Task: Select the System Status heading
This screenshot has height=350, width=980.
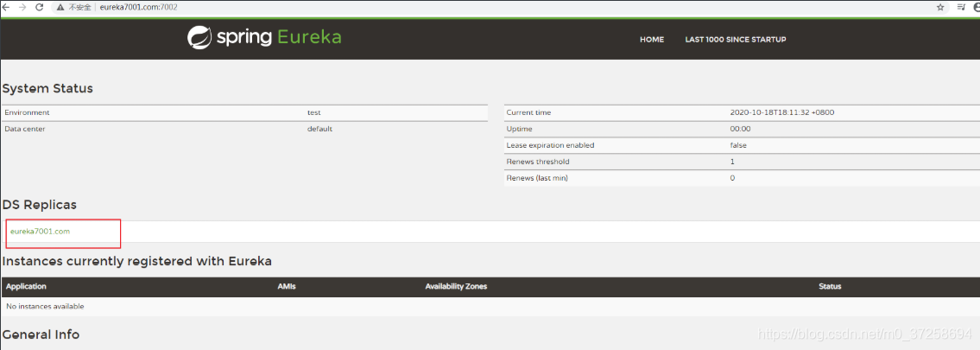Action: 48,88
